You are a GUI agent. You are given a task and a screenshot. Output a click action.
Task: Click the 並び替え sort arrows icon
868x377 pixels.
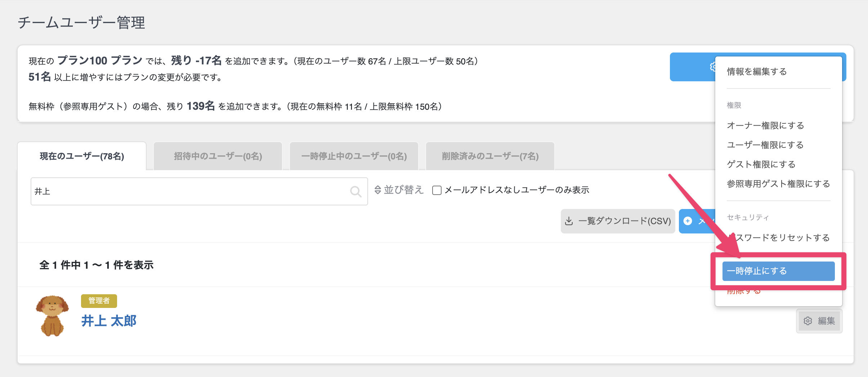click(x=377, y=190)
